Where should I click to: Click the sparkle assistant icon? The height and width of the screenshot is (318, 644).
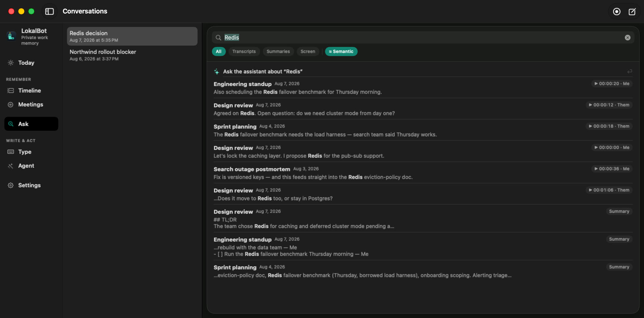tap(217, 71)
